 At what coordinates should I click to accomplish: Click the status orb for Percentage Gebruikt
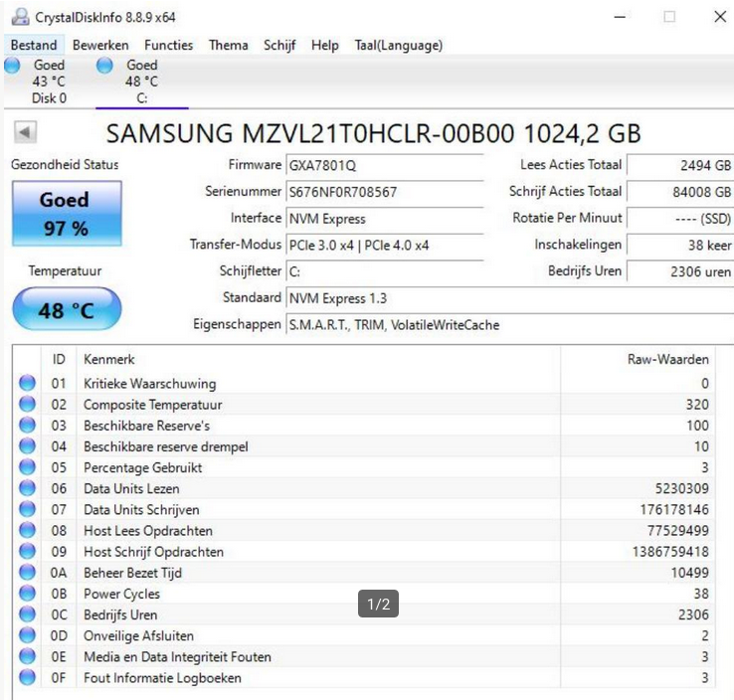[x=27, y=467]
